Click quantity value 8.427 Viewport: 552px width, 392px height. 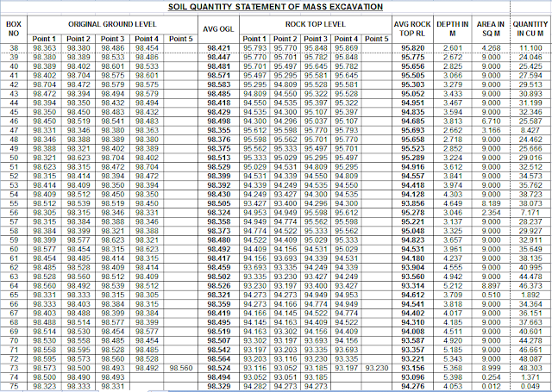[530, 130]
